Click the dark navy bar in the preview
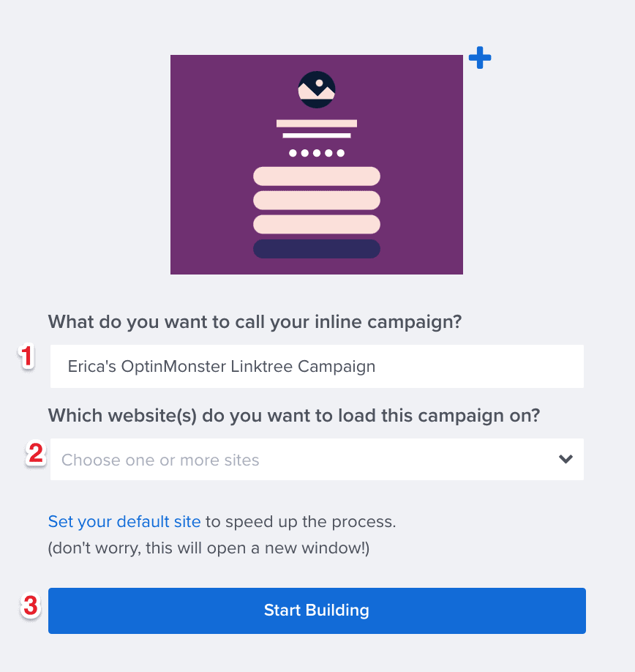This screenshot has width=635, height=672. coord(316,248)
